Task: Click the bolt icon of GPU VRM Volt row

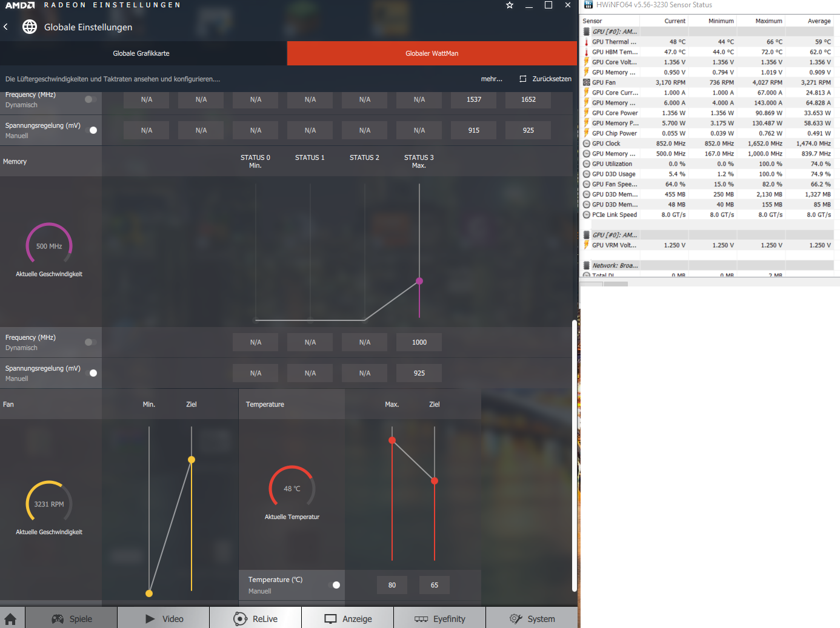Action: (x=586, y=245)
